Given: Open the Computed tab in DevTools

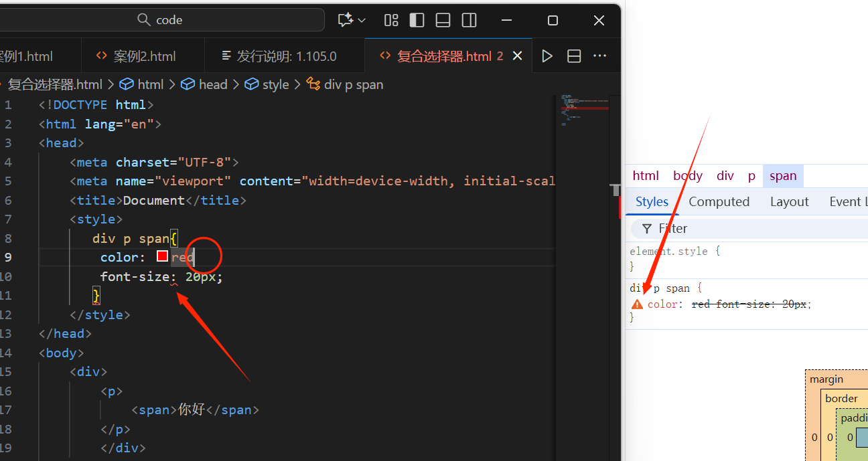Looking at the screenshot, I should pos(719,202).
